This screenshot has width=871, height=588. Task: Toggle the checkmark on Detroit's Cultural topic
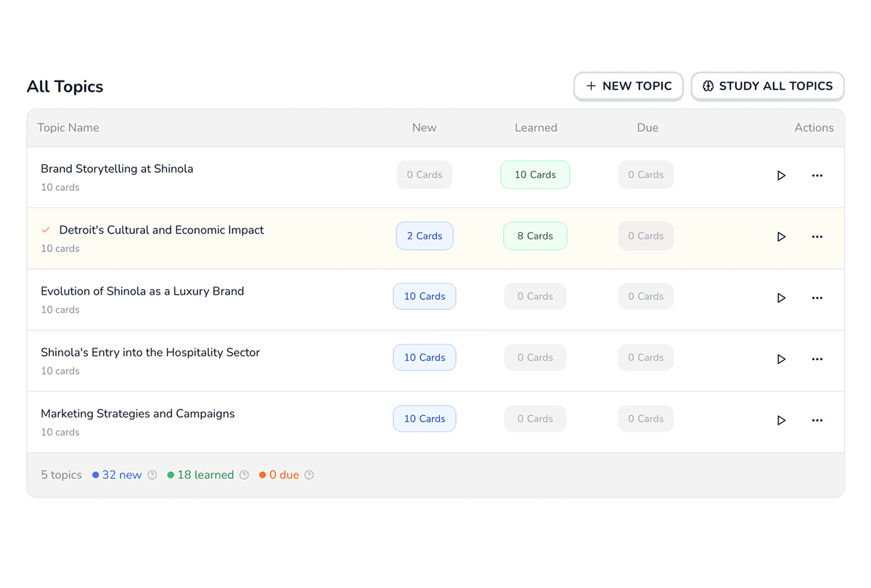coord(46,230)
